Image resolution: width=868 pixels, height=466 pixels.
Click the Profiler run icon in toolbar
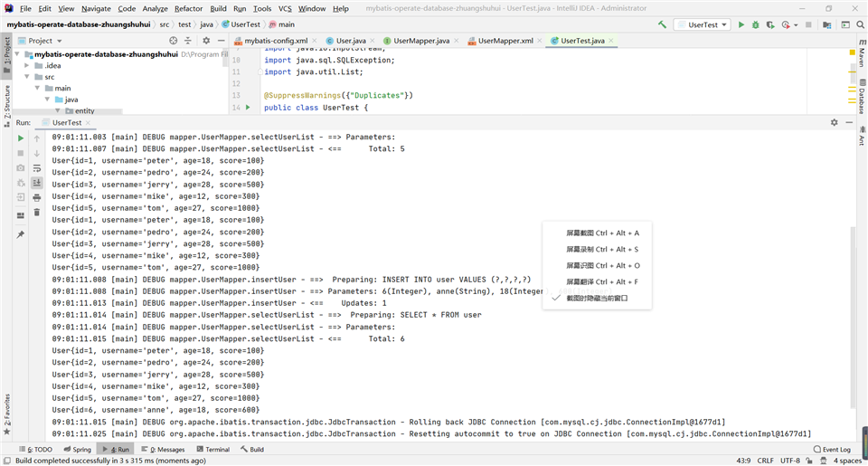point(786,24)
